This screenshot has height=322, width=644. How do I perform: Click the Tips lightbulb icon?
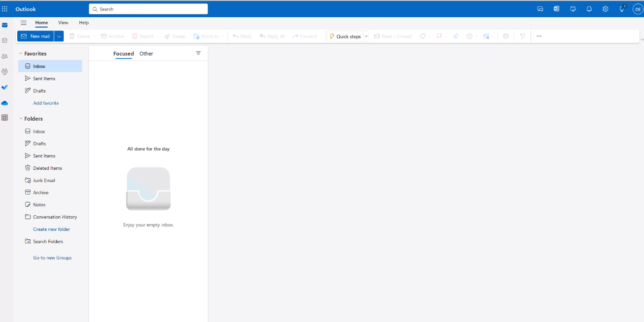(621, 9)
